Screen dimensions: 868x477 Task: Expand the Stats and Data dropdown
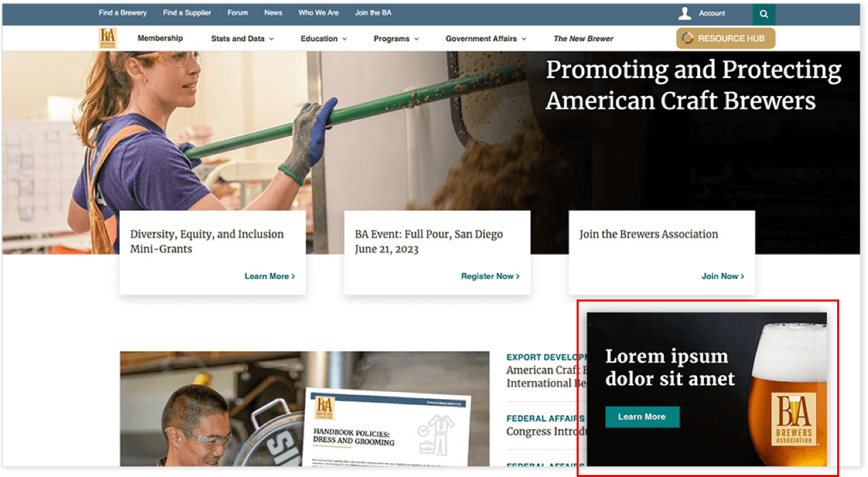point(242,39)
